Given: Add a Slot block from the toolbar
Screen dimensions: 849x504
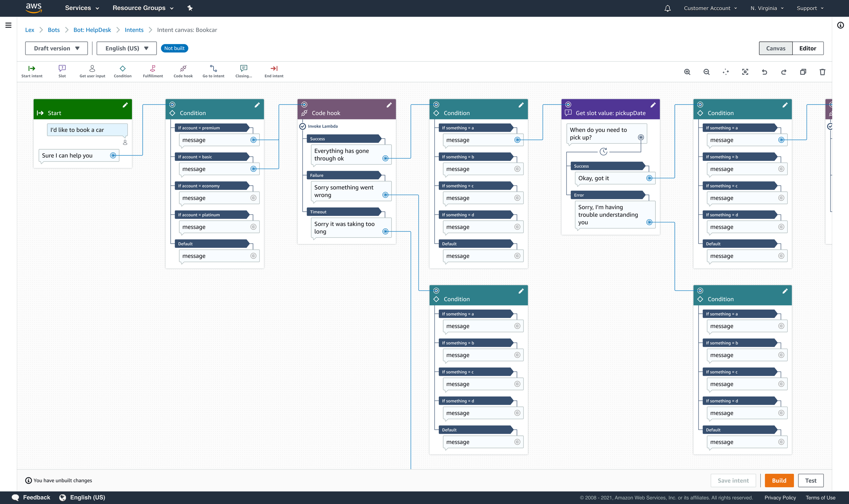Looking at the screenshot, I should [x=62, y=71].
